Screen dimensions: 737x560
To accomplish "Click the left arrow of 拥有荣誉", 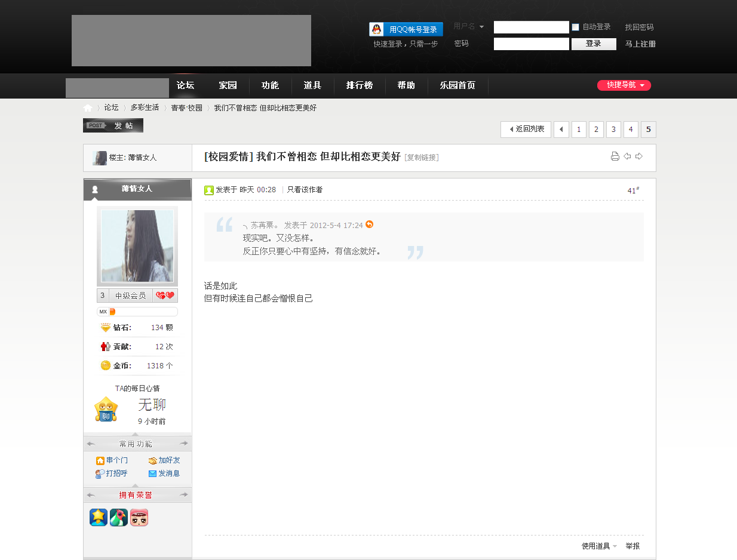I will [x=91, y=495].
